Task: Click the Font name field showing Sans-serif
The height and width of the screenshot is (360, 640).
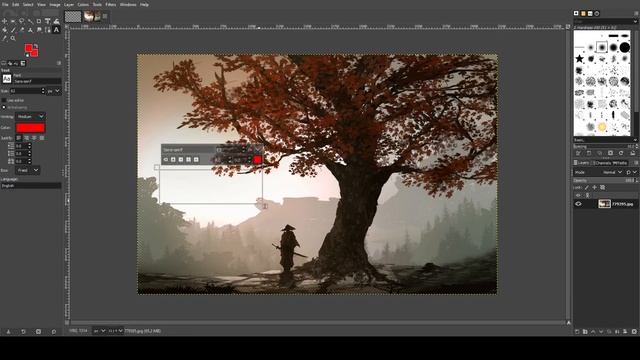Action: coord(37,81)
